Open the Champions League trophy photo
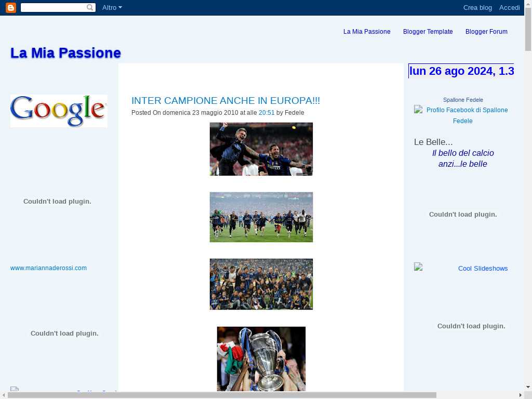Screen dimensions: 532x399 coord(261,359)
